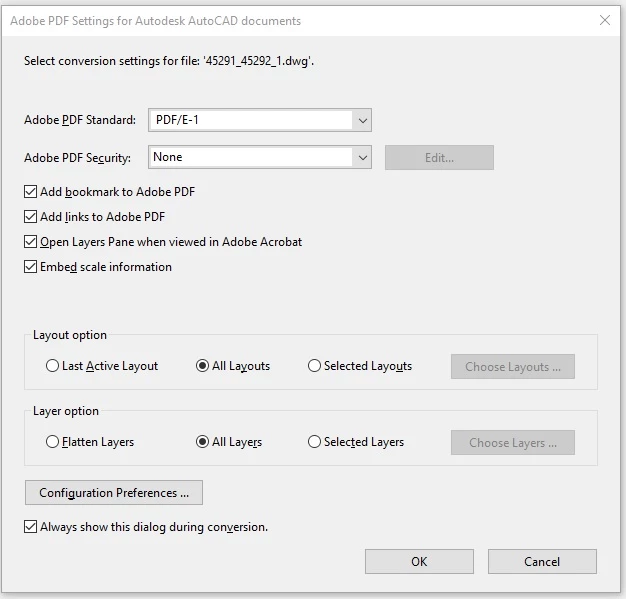The image size is (626, 599).
Task: Select All Layers radio button
Action: 202,442
